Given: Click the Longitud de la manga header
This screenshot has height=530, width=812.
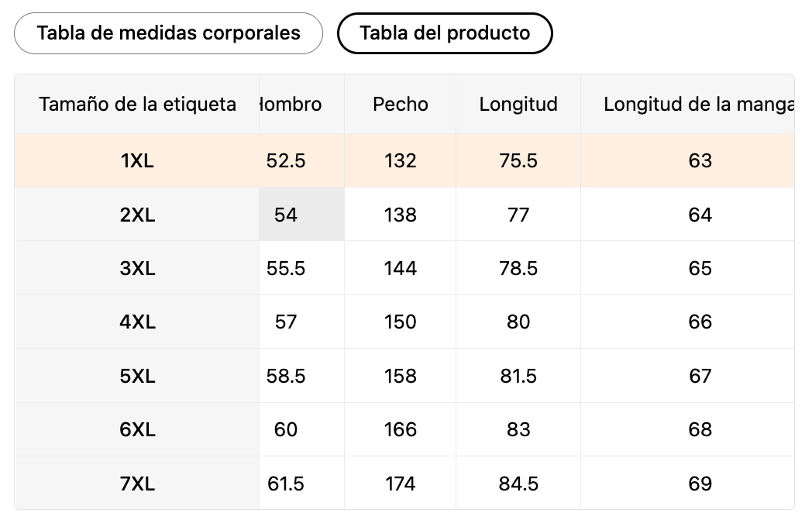Looking at the screenshot, I should click(697, 104).
